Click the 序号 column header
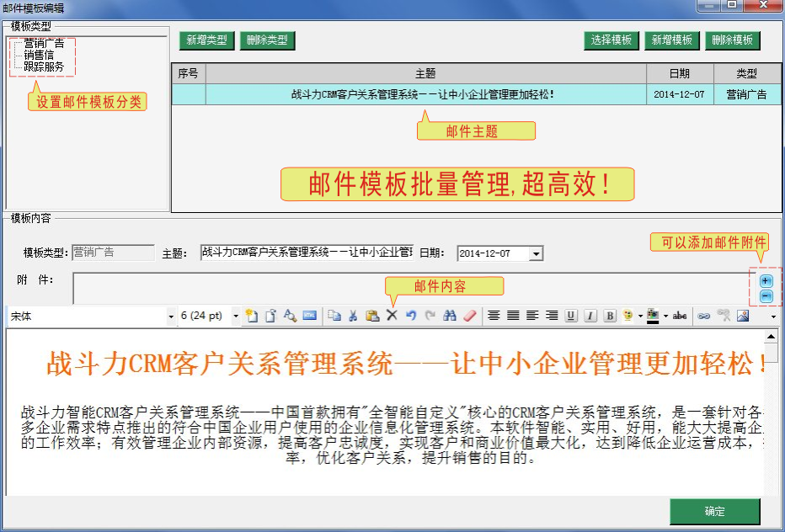Screen dimensions: 785x532 point(189,74)
